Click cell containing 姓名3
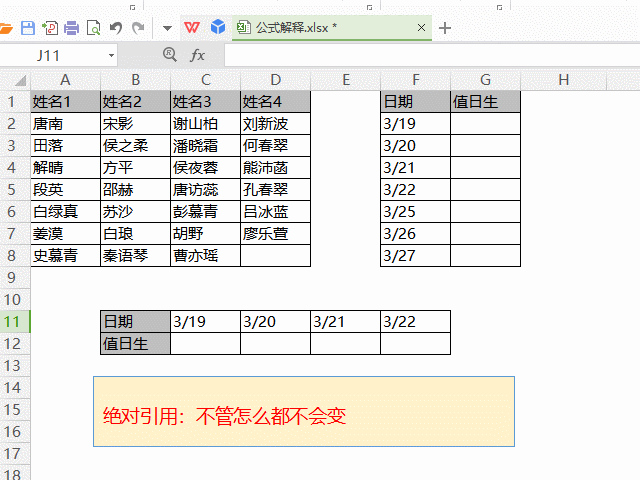 (205, 102)
